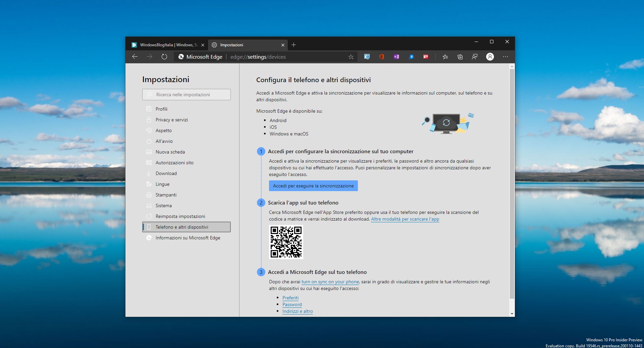644x348 pixels.
Task: Open the Settings and more ellipsis menu
Action: coord(505,57)
